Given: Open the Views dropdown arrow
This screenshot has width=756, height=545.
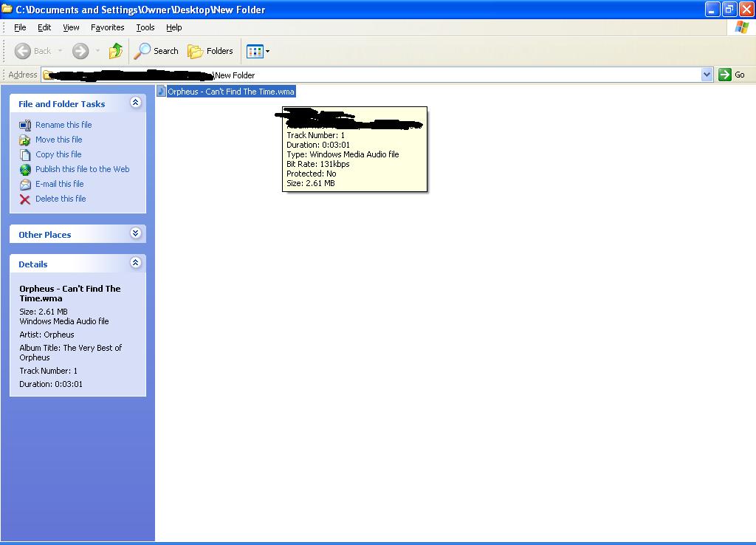Looking at the screenshot, I should (x=267, y=51).
